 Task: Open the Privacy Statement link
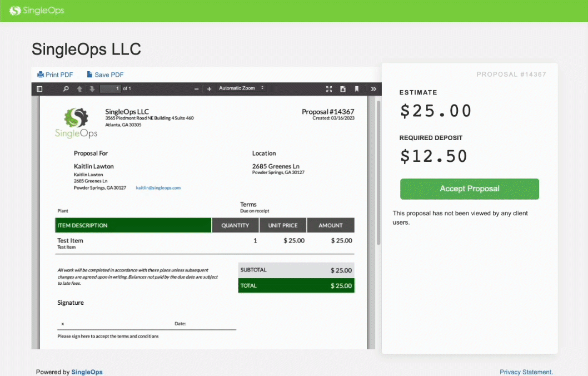pyautogui.click(x=526, y=372)
